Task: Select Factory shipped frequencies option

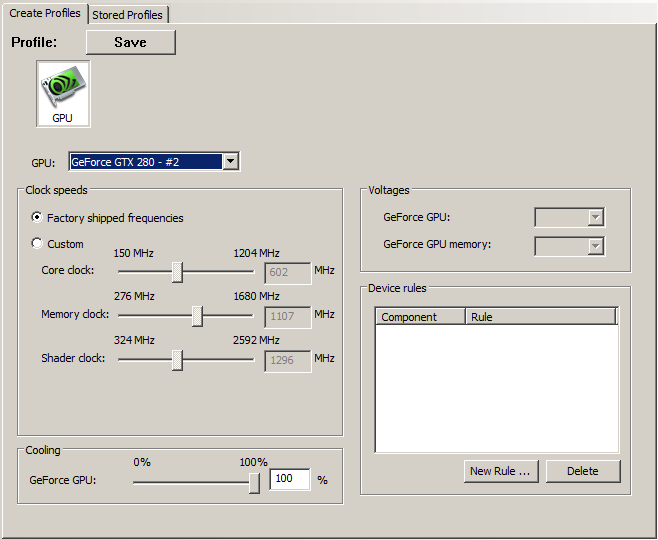Action: (x=107, y=218)
